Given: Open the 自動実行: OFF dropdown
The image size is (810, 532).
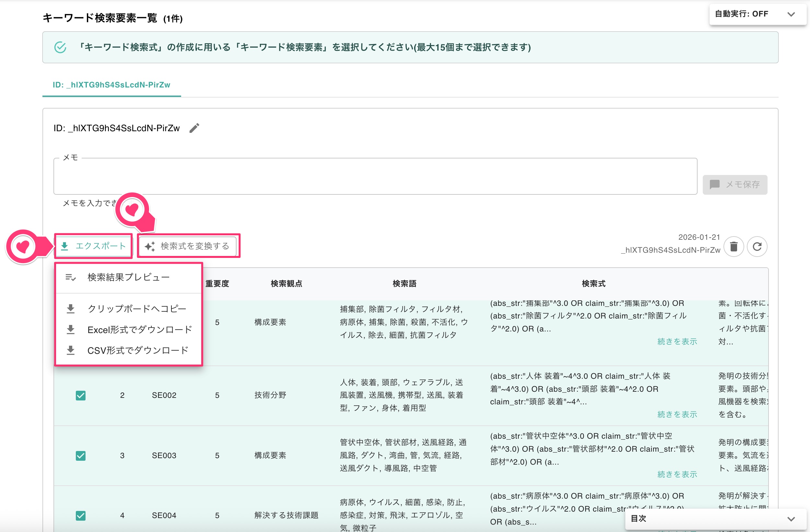Looking at the screenshot, I should (758, 14).
